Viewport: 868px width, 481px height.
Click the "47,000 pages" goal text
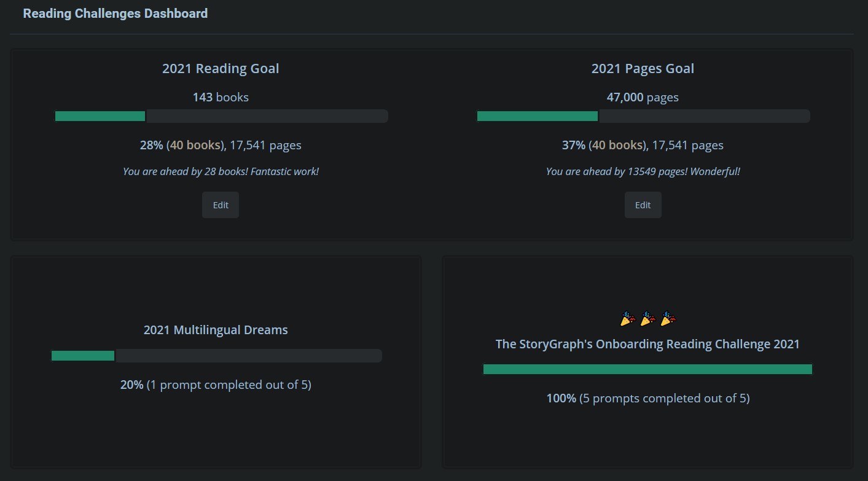point(643,97)
